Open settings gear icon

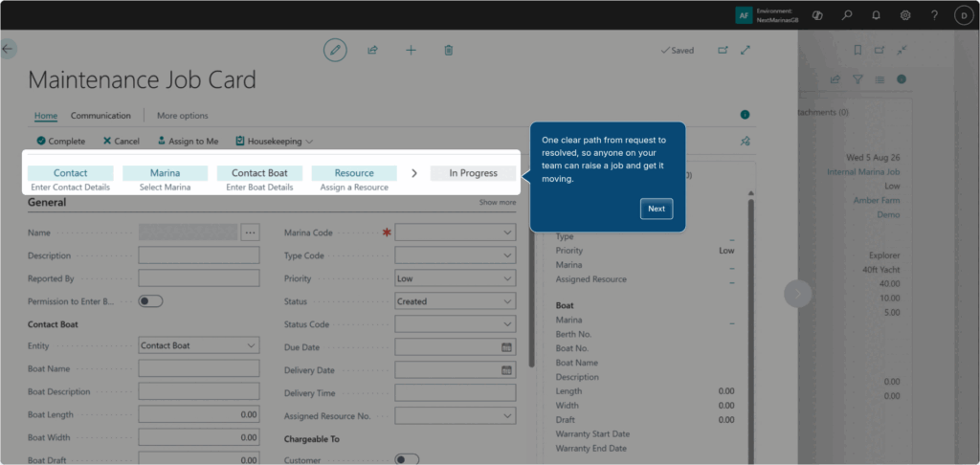[905, 15]
